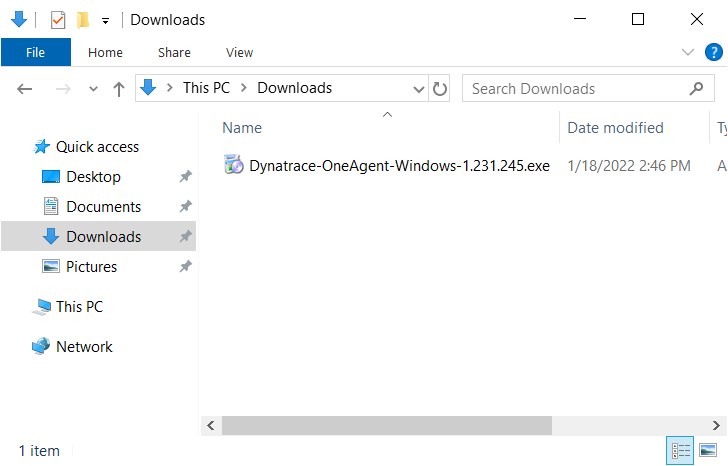Open Help with the question mark icon
The width and height of the screenshot is (728, 466).
click(x=714, y=52)
